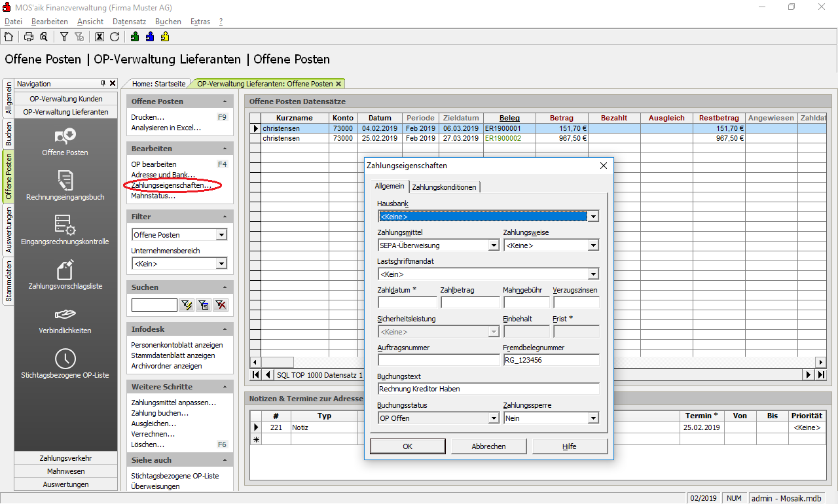838x504 pixels.
Task: Click the quick filter lightning icon
Action: 187,305
